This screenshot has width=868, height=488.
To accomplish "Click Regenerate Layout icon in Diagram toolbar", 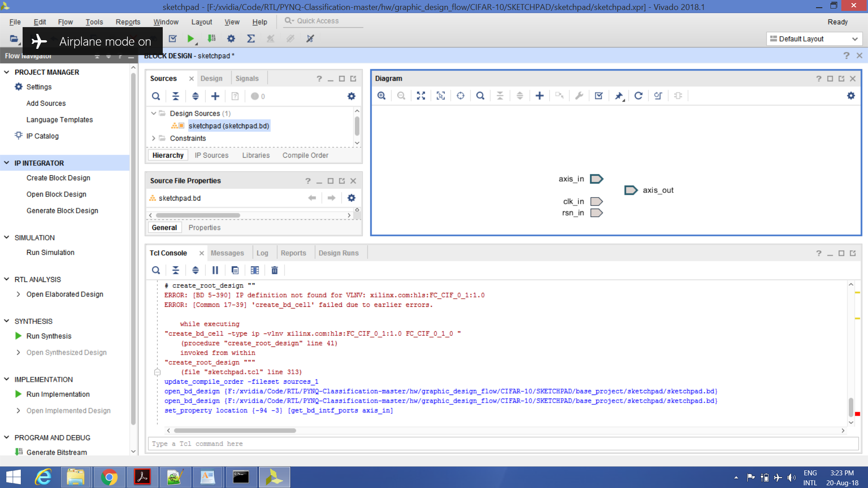I will [x=638, y=96].
